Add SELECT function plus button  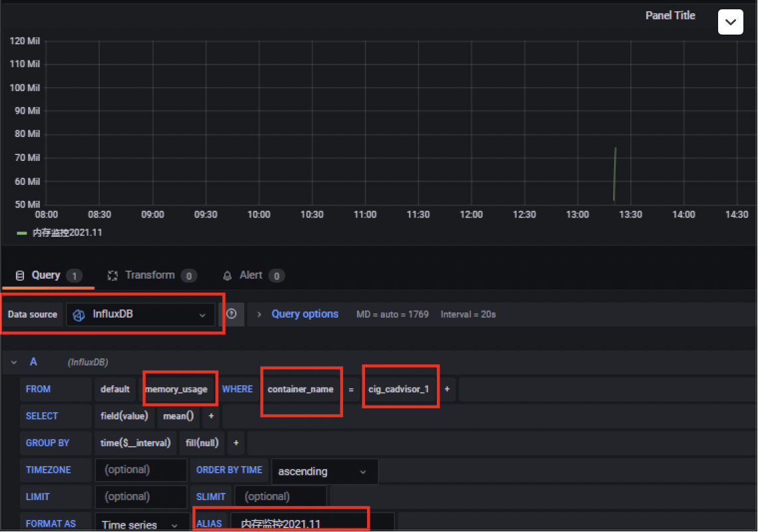coord(211,416)
